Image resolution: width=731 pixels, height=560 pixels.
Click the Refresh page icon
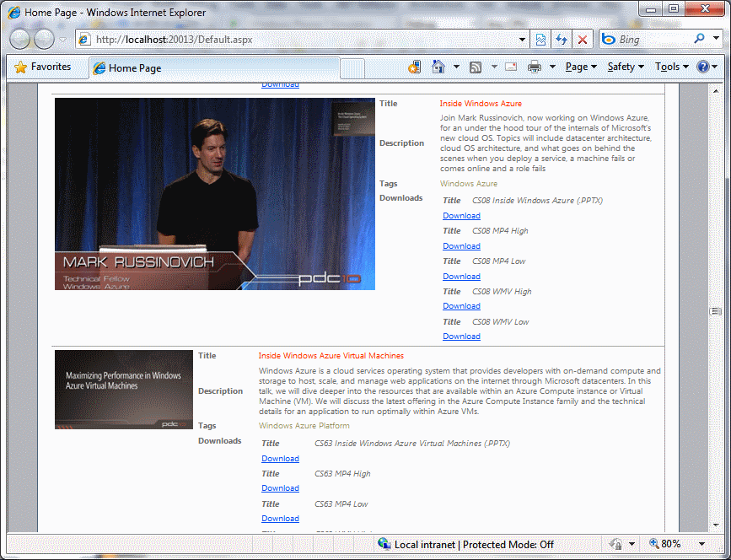tap(562, 40)
